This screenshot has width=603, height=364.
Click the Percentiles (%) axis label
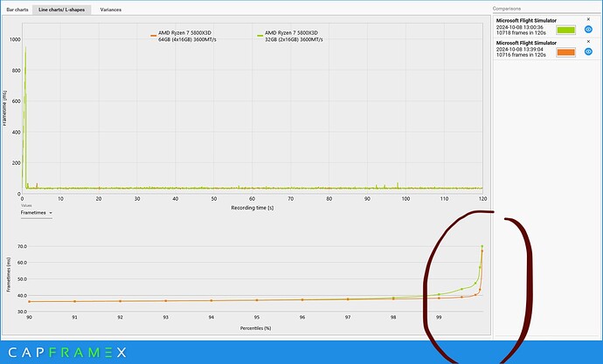coord(255,328)
